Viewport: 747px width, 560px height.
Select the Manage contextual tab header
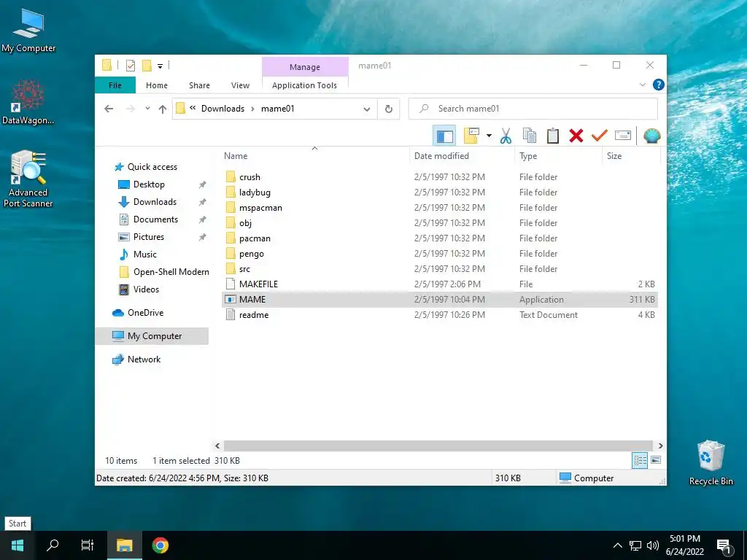tap(305, 67)
